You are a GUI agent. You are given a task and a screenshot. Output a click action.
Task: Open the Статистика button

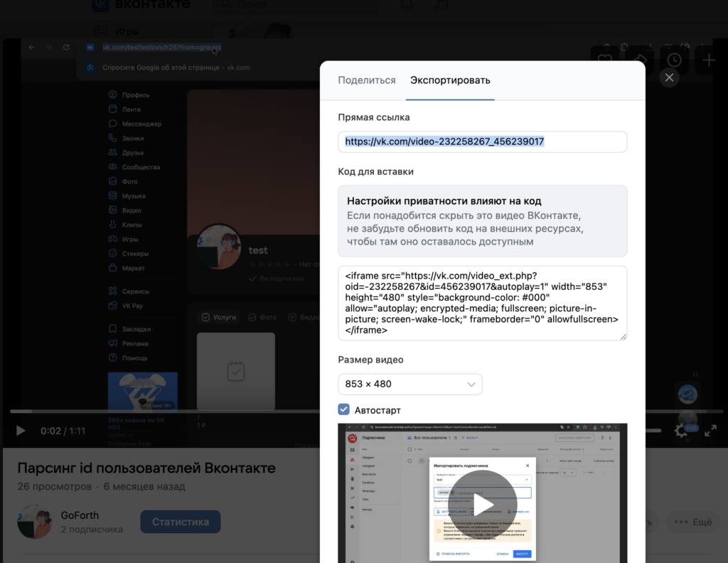[x=181, y=522]
